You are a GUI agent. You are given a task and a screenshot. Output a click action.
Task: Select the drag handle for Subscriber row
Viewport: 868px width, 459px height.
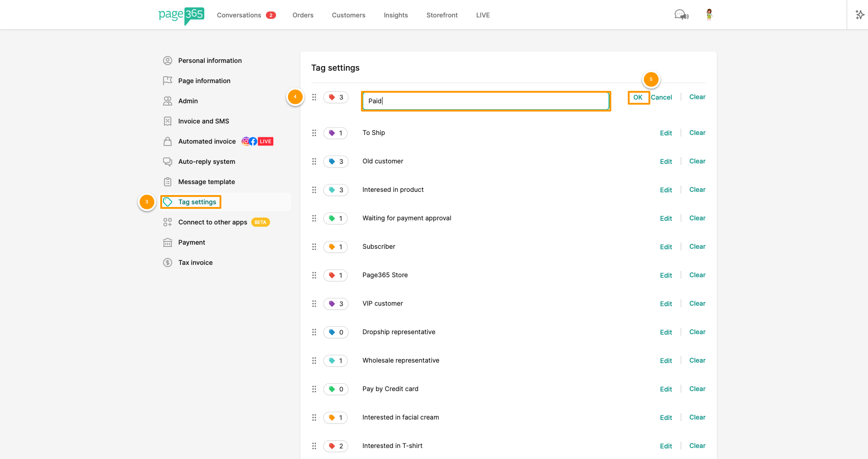coord(314,247)
